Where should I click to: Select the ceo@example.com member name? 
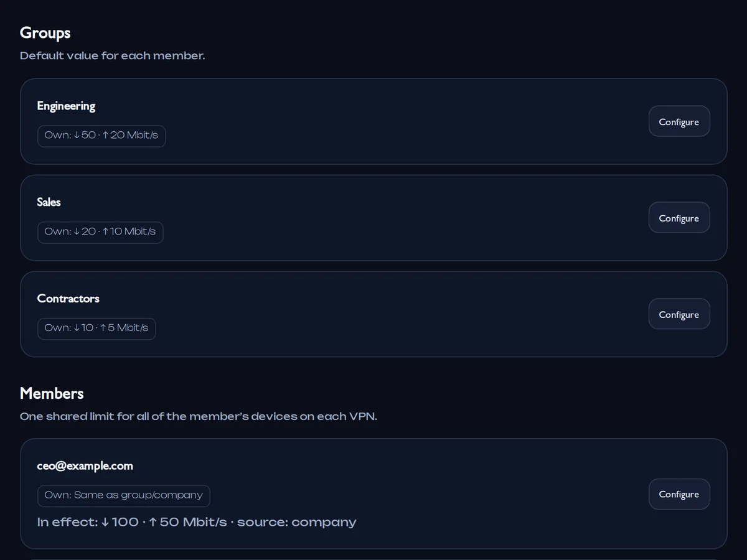pyautogui.click(x=85, y=466)
